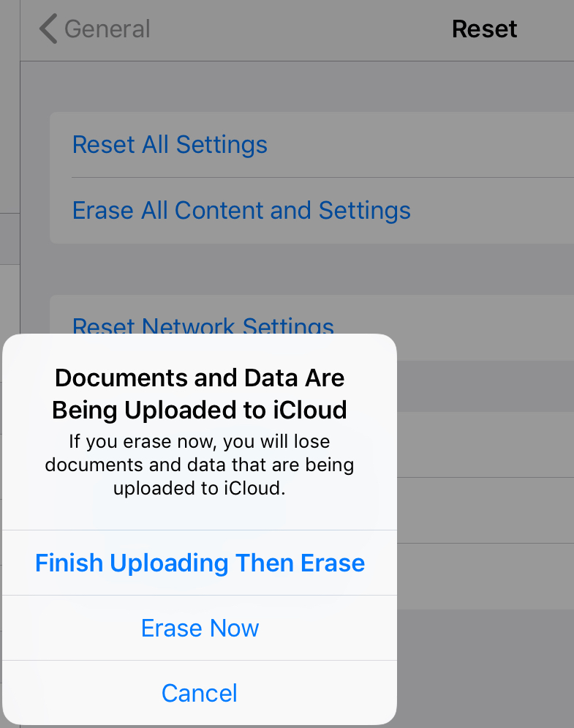Image resolution: width=574 pixels, height=728 pixels.
Task: Click empty navigation bar space before Reset title
Action: [301, 29]
